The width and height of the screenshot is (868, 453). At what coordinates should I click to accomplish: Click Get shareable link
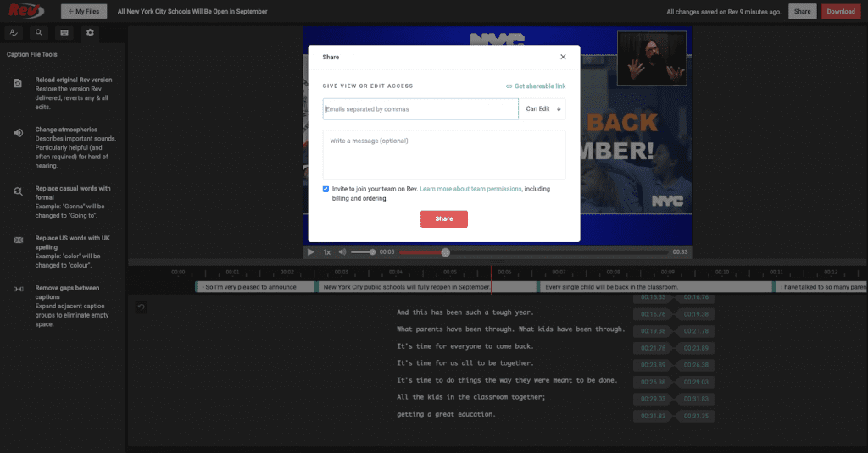[x=536, y=86]
